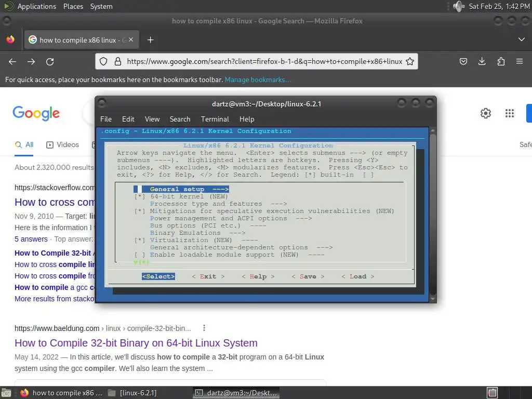Open Firefox View pinned icon
The width and height of the screenshot is (532, 399).
(x=10, y=39)
